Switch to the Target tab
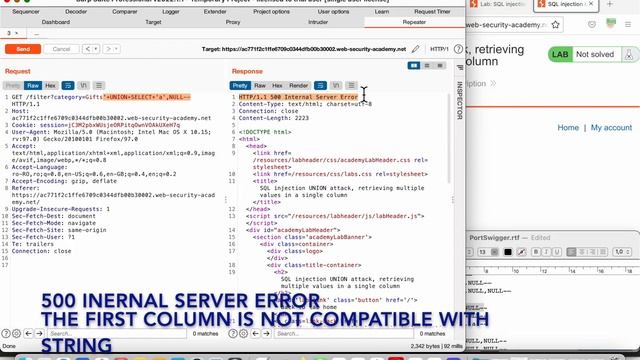Viewport: 640px width, 360px height. click(153, 22)
